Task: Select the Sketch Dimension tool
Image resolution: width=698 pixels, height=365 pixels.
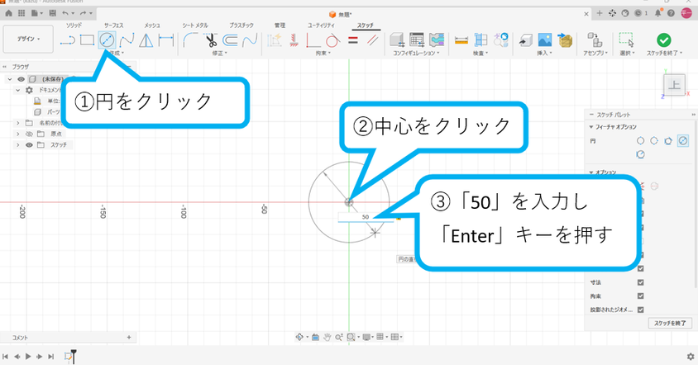Action: click(166, 41)
